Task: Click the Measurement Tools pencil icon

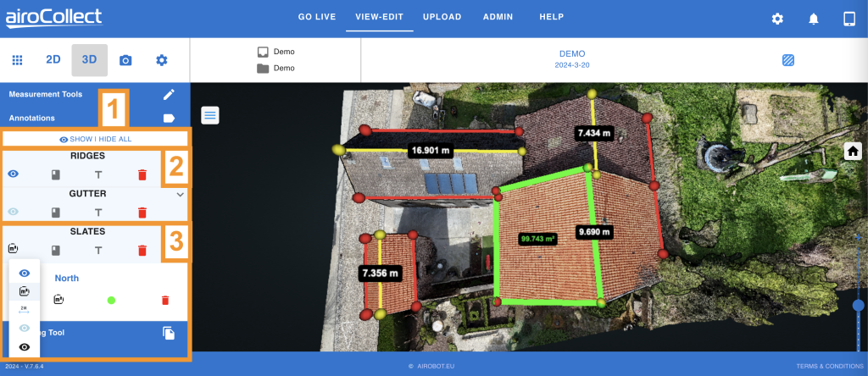Action: [169, 94]
